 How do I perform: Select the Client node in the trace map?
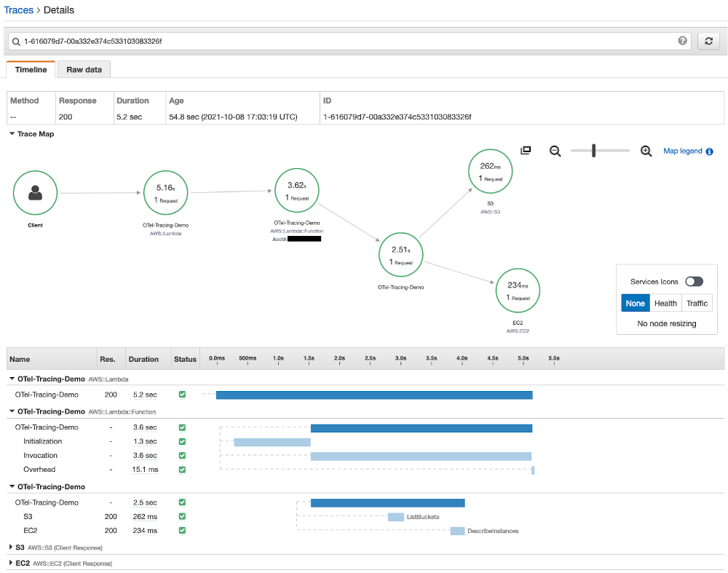coord(35,192)
